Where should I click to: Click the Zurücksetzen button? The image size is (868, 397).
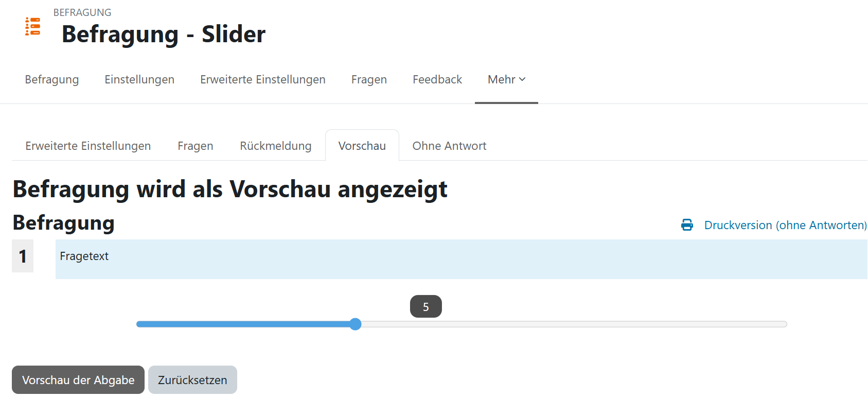tap(192, 380)
